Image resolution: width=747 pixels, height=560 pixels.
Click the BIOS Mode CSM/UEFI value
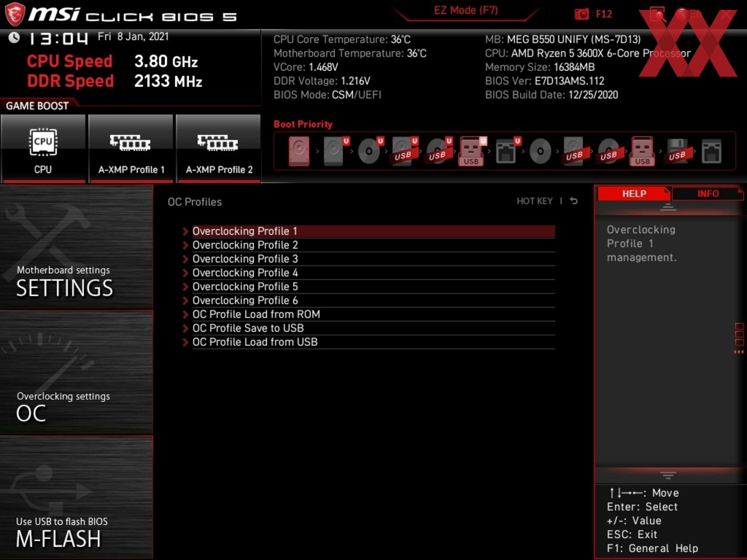coord(356,95)
